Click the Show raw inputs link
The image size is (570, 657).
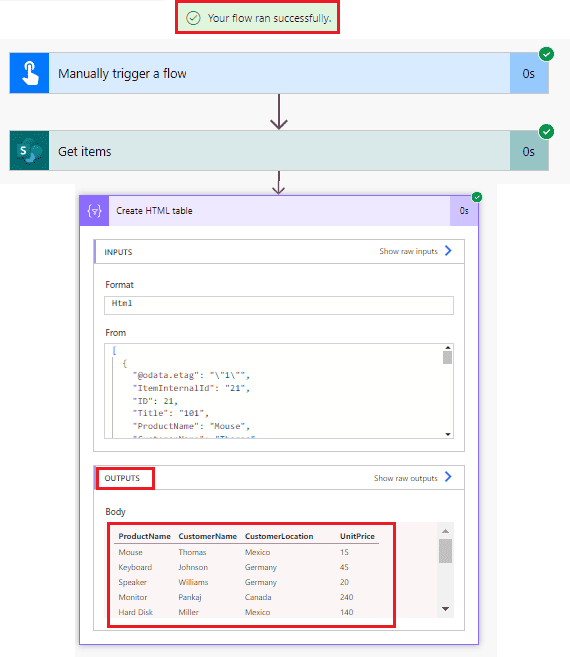coord(408,251)
